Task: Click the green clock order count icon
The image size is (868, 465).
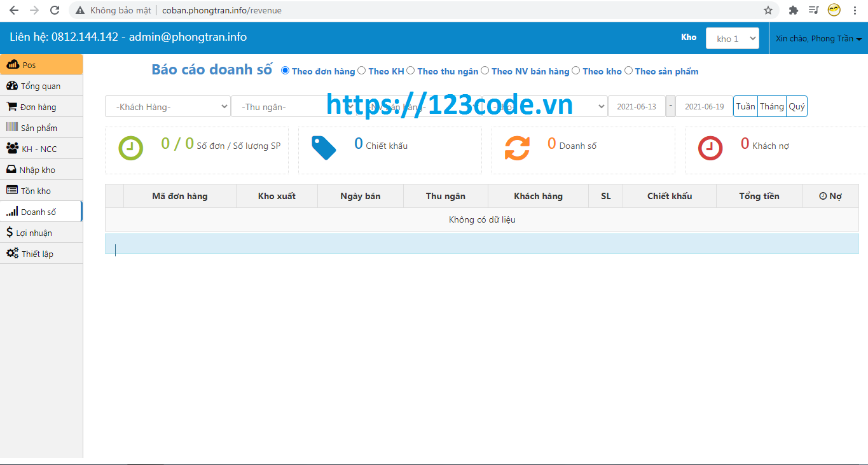Action: [130, 148]
